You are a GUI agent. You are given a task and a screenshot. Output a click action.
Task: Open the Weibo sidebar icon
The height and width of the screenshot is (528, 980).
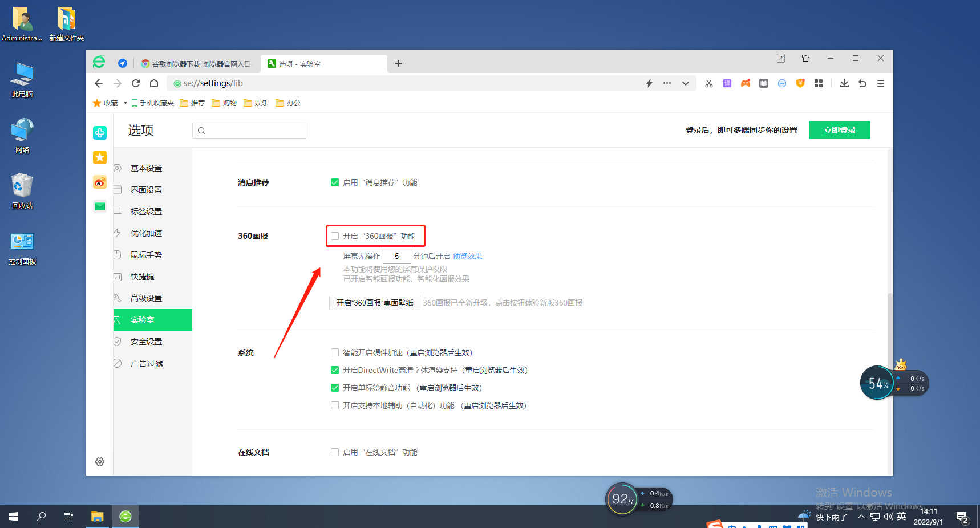(100, 182)
